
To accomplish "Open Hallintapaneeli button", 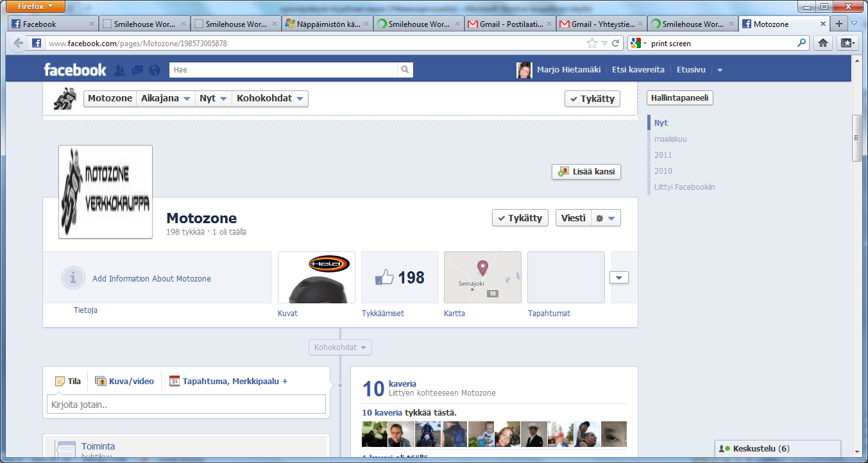I will click(x=680, y=98).
